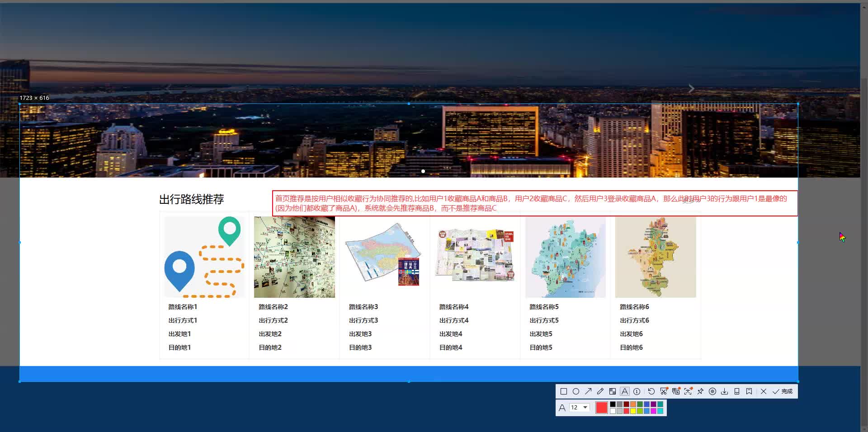868x432 pixels.
Task: Click the large current red color swatch
Action: coord(602,408)
